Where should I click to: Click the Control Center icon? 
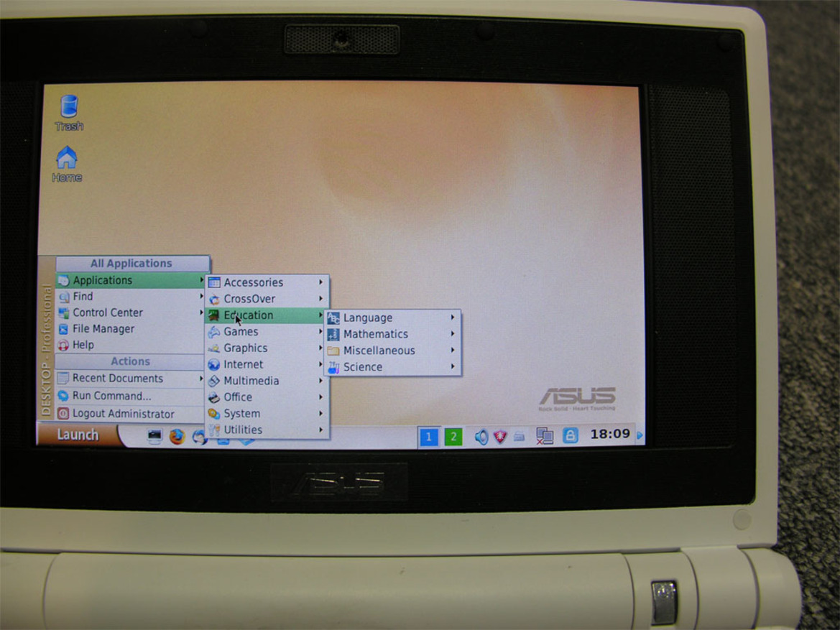(64, 313)
